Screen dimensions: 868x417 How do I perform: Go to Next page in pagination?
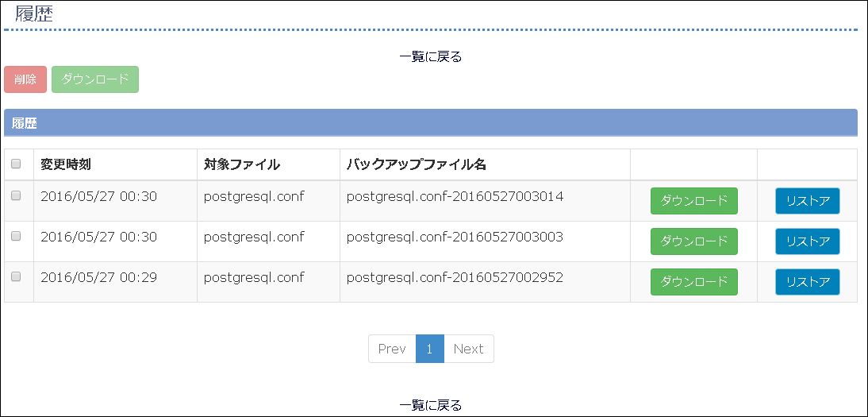(469, 349)
